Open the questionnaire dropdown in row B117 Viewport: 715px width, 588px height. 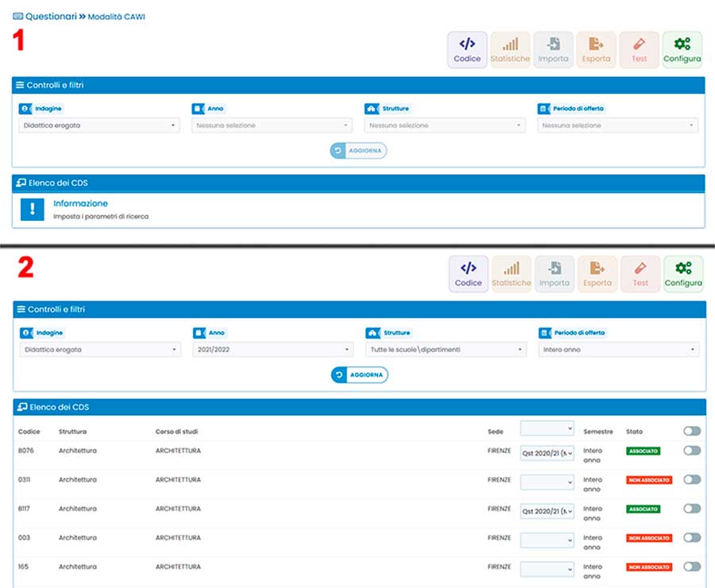coord(547,511)
